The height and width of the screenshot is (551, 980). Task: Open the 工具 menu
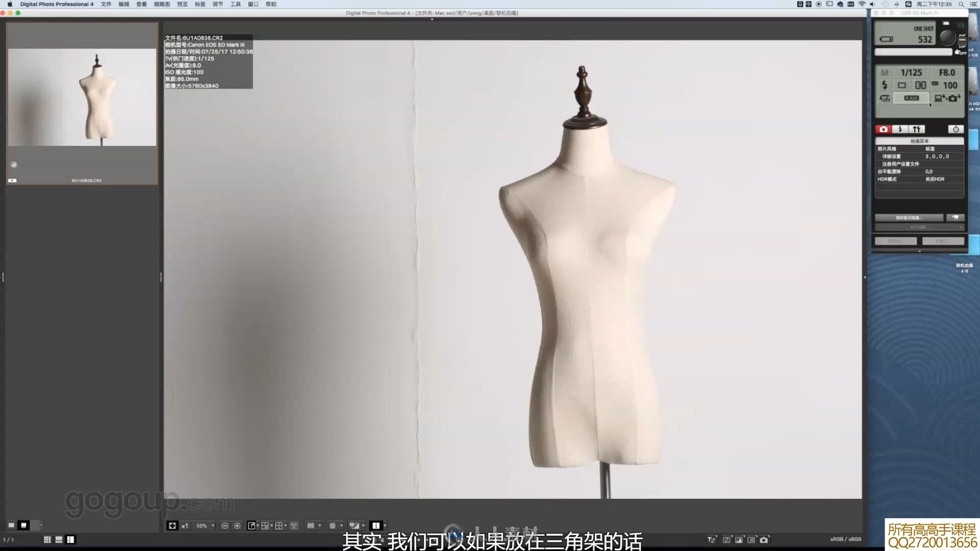[x=235, y=4]
